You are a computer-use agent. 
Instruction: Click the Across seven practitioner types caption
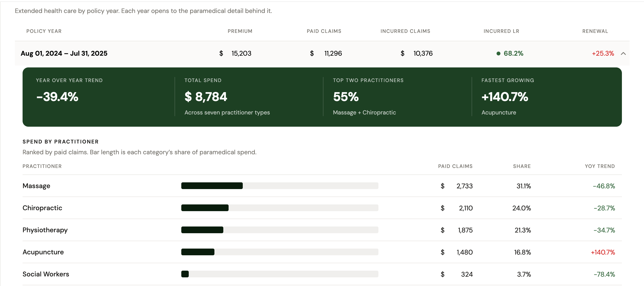227,112
